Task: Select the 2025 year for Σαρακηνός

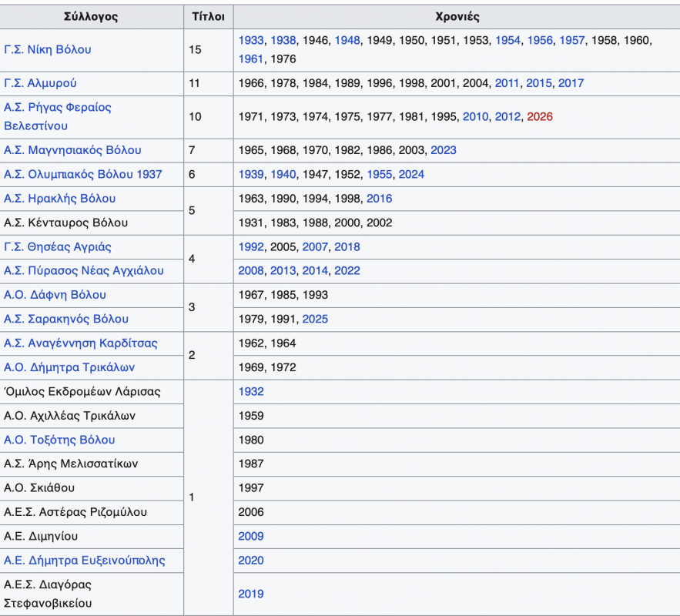Action: (315, 319)
